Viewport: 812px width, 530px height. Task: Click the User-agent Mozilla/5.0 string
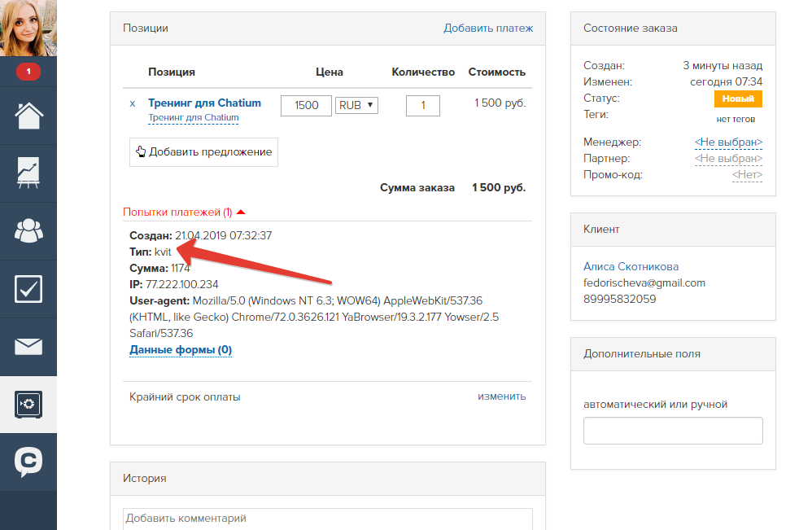coord(314,317)
